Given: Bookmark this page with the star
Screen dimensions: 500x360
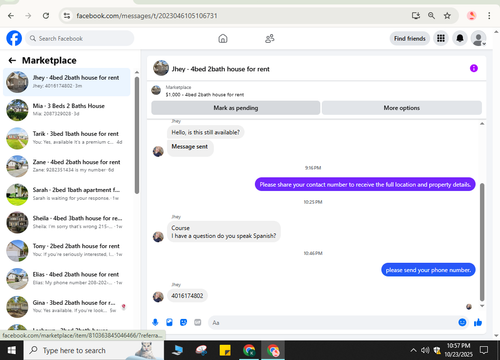Looking at the screenshot, I should (447, 15).
